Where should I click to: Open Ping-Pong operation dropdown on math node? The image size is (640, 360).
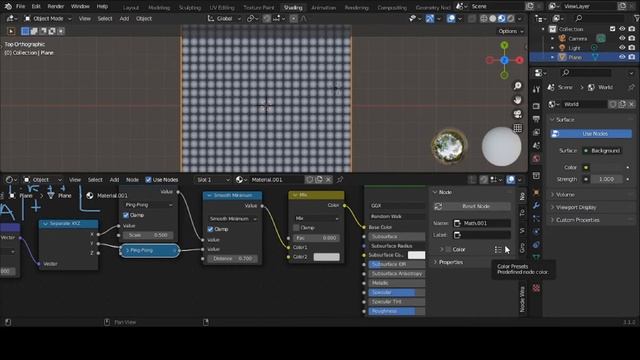[x=148, y=205]
